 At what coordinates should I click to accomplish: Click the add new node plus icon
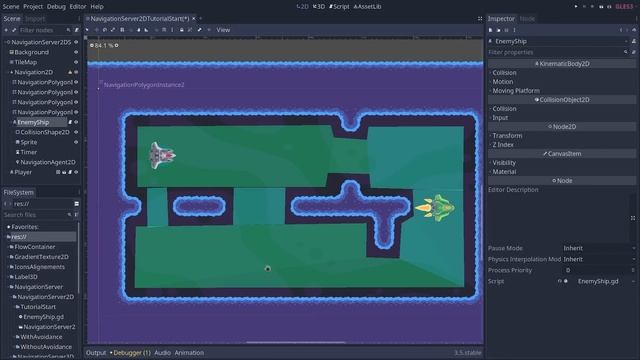[6, 30]
